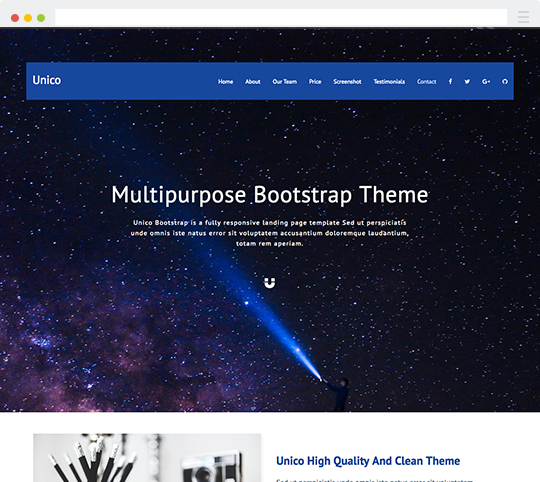Open the Facebook social icon

[x=450, y=81]
